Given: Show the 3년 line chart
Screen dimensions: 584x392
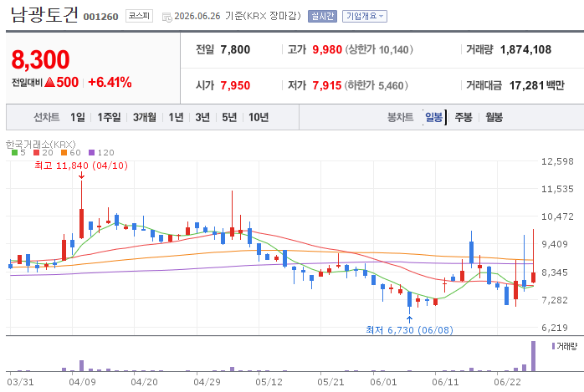Looking at the screenshot, I should click(202, 118).
